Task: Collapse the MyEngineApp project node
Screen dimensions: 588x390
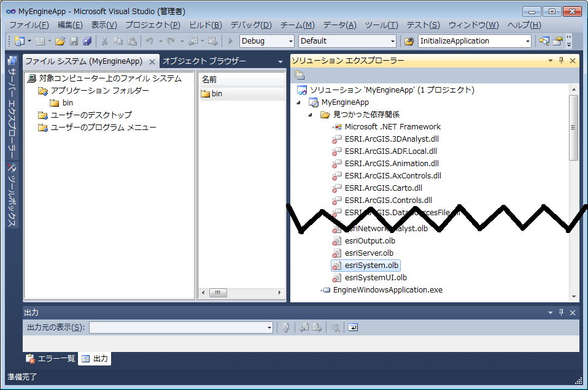Action: 298,102
